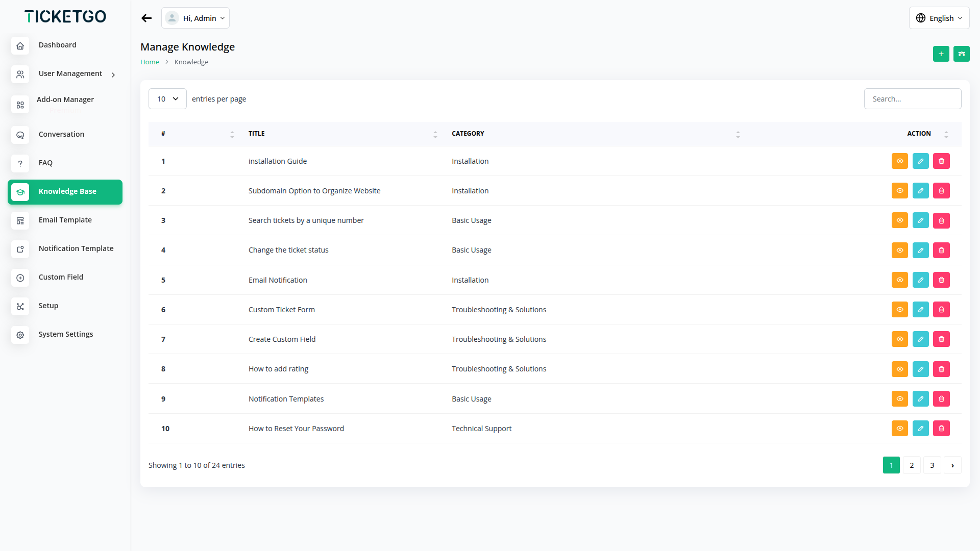Open the English language selector
Screen dimensions: 980x551
coord(939,18)
